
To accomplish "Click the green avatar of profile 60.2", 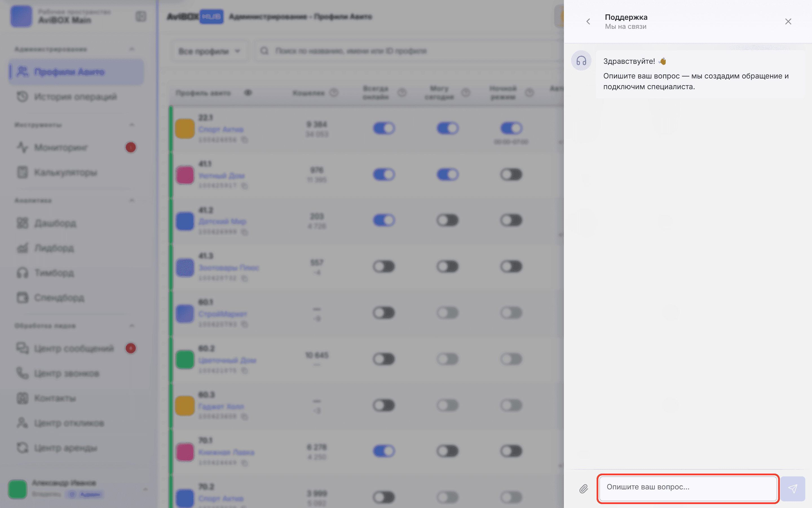I will click(185, 360).
